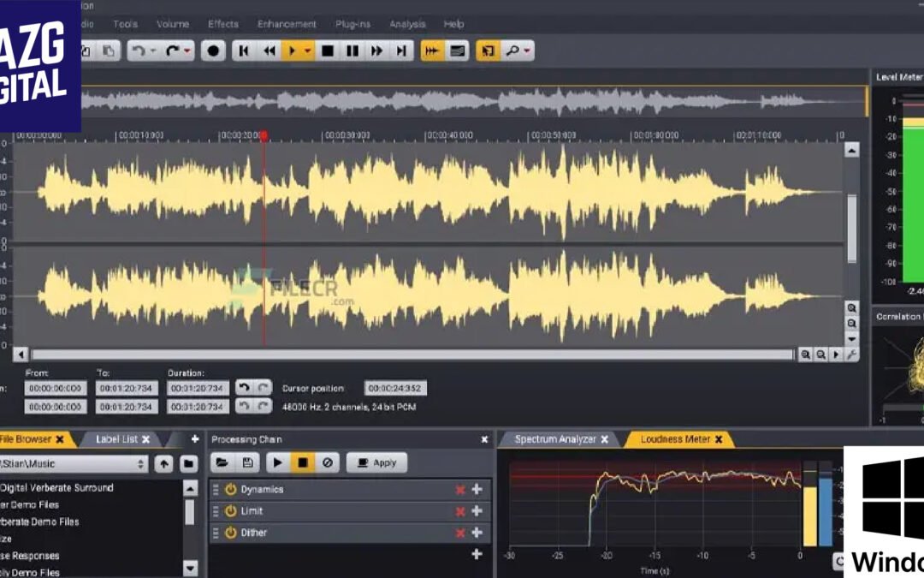Viewport: 924px width, 578px height.
Task: Click the gray overview waveform strip
Action: click(474, 101)
